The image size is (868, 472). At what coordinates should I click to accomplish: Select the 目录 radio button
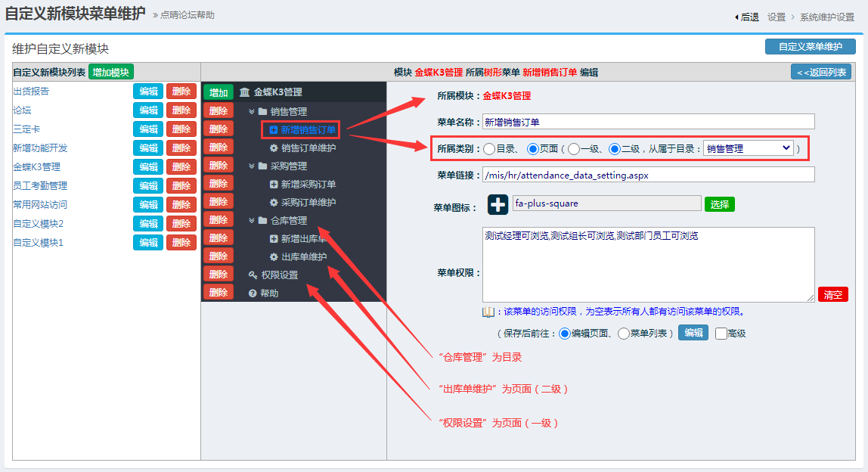point(488,148)
